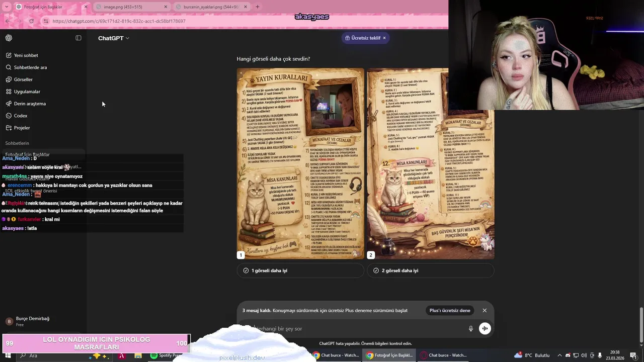Close the Fotoğraf İçin Başlıklar tab
Image resolution: width=644 pixels, height=362 pixels.
[86, 7]
